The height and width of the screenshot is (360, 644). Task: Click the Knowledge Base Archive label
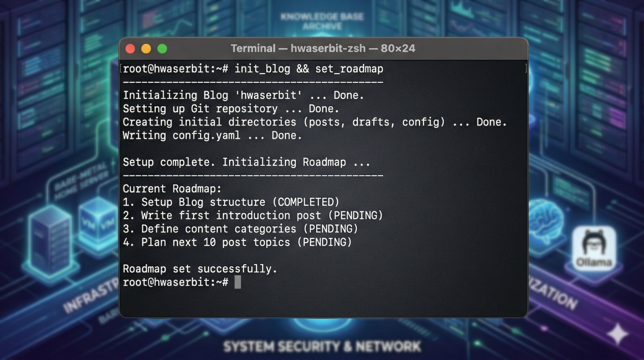click(x=322, y=21)
